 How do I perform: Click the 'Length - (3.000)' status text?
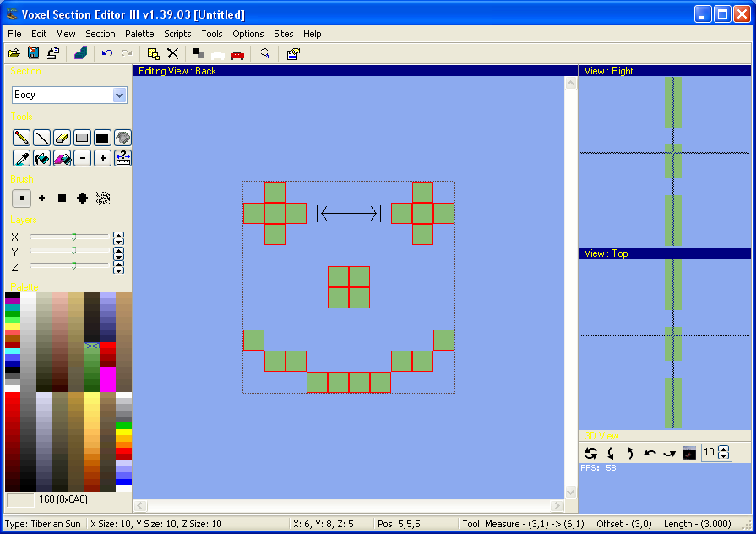point(697,524)
